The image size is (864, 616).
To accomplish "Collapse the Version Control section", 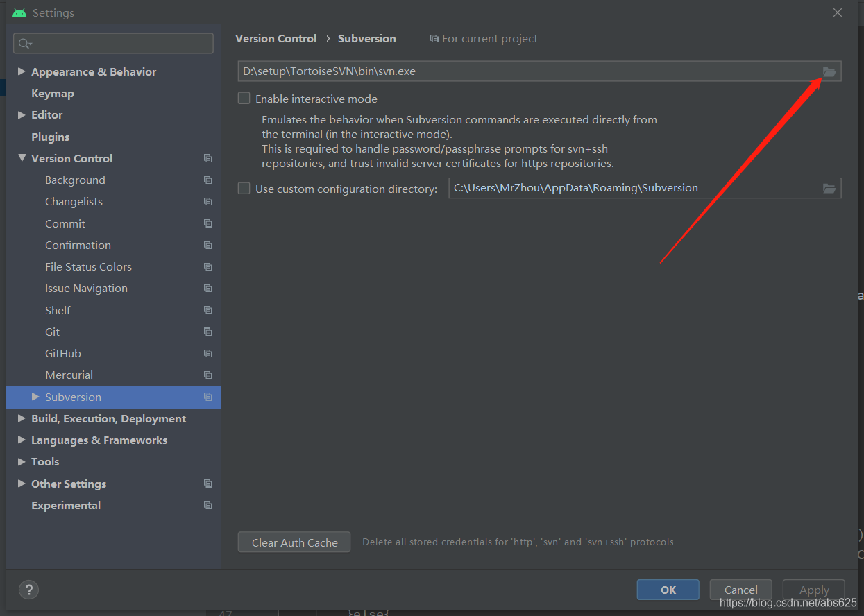I will tap(21, 158).
